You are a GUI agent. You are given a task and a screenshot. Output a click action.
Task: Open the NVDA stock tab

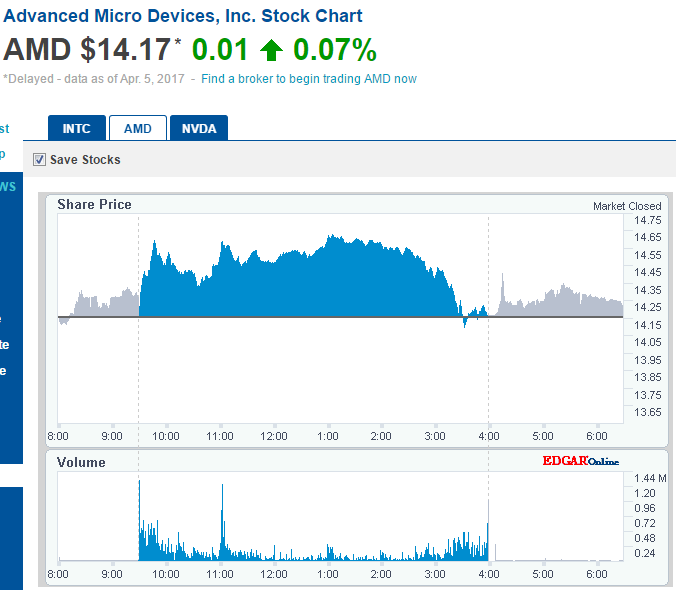(199, 128)
